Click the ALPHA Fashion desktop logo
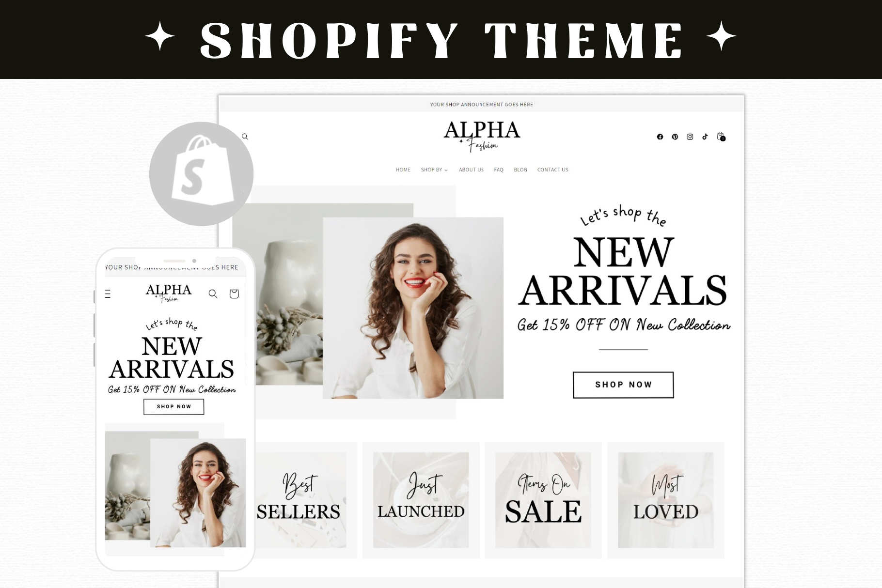 (482, 136)
